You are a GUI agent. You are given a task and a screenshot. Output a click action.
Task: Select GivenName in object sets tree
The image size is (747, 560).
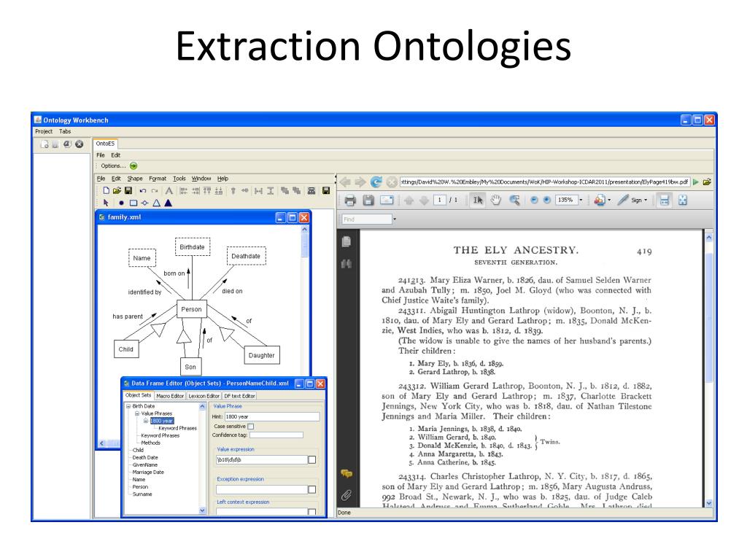[145, 465]
